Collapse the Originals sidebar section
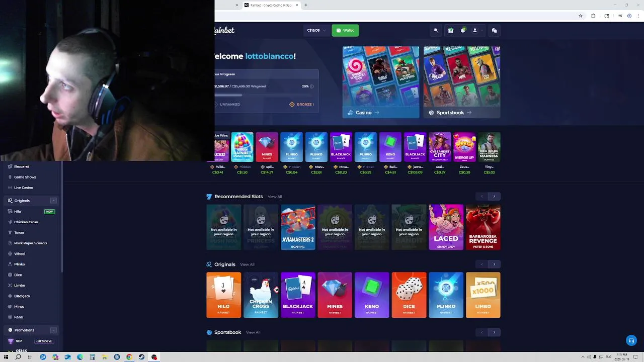 click(53, 201)
